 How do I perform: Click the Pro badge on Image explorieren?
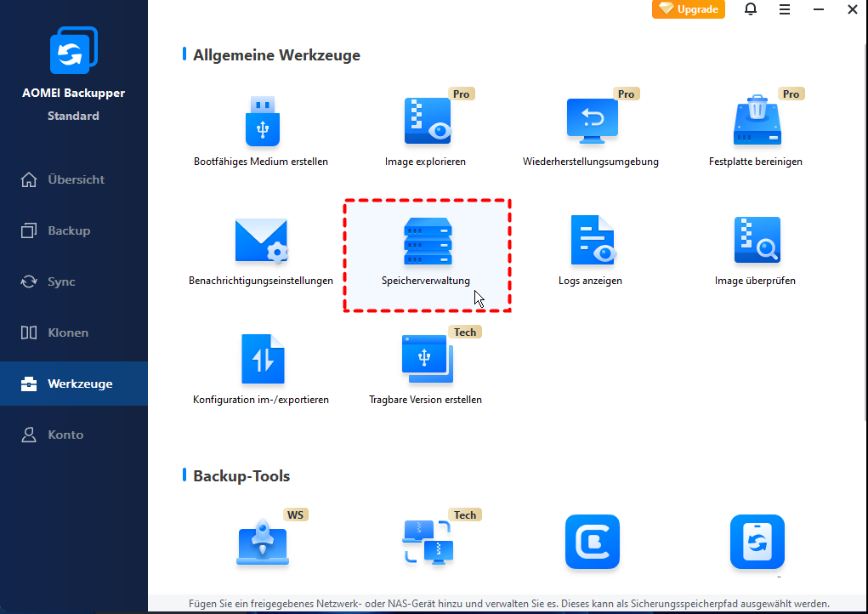[461, 94]
